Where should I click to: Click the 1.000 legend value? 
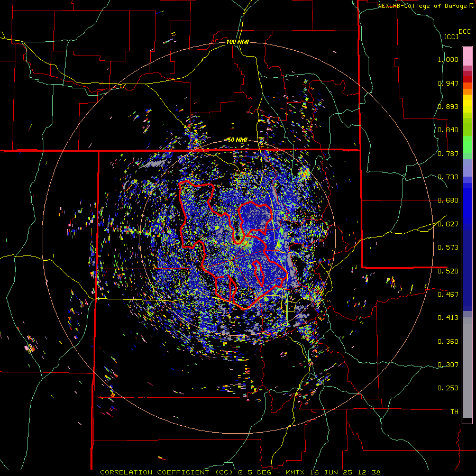point(448,59)
